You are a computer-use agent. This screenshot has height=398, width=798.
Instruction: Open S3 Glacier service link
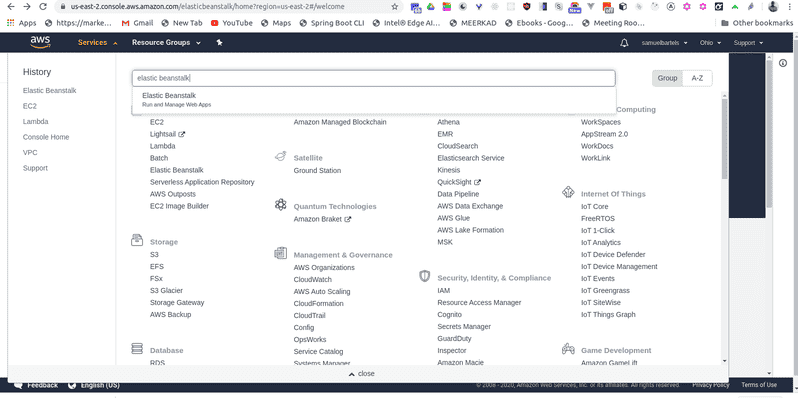click(166, 291)
